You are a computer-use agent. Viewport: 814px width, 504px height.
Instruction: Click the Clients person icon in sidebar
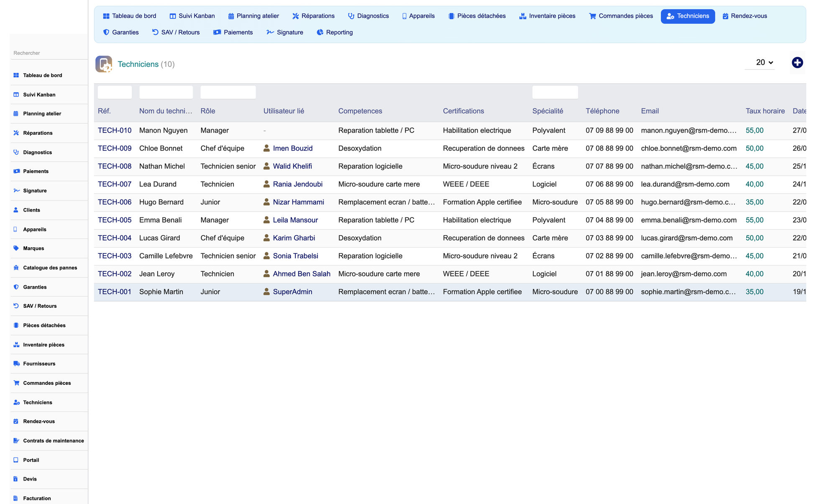point(16,210)
